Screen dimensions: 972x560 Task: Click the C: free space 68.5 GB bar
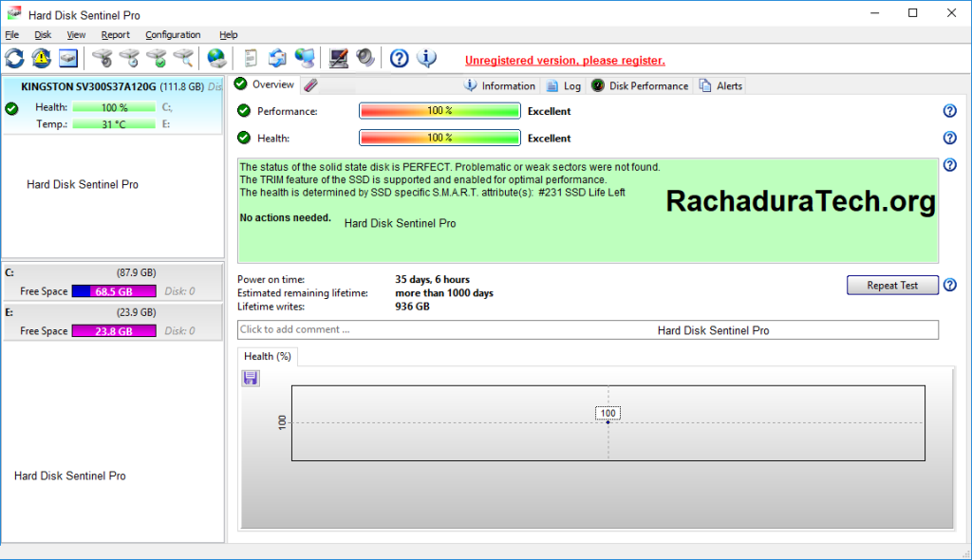[114, 291]
